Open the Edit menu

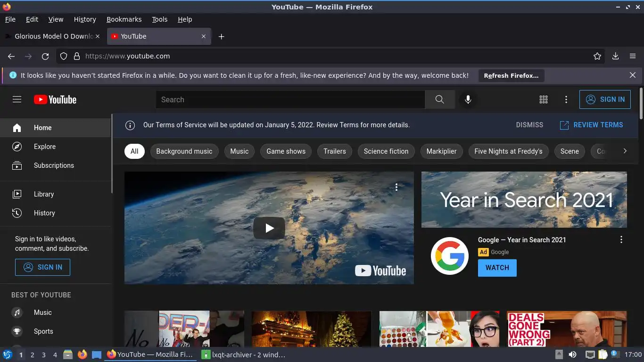(x=32, y=19)
